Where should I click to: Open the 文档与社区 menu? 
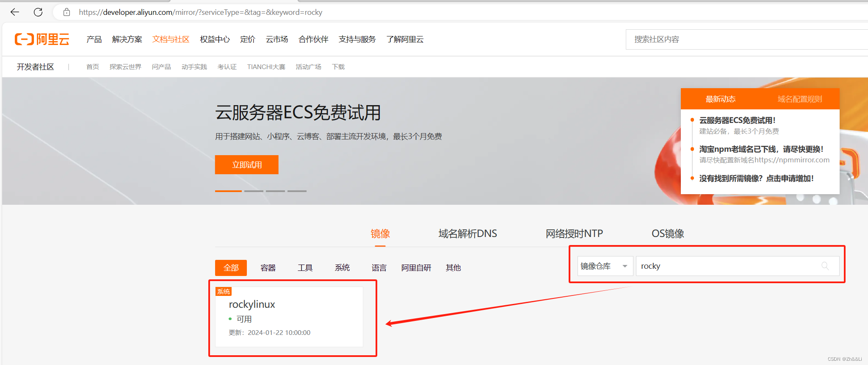[x=171, y=39]
